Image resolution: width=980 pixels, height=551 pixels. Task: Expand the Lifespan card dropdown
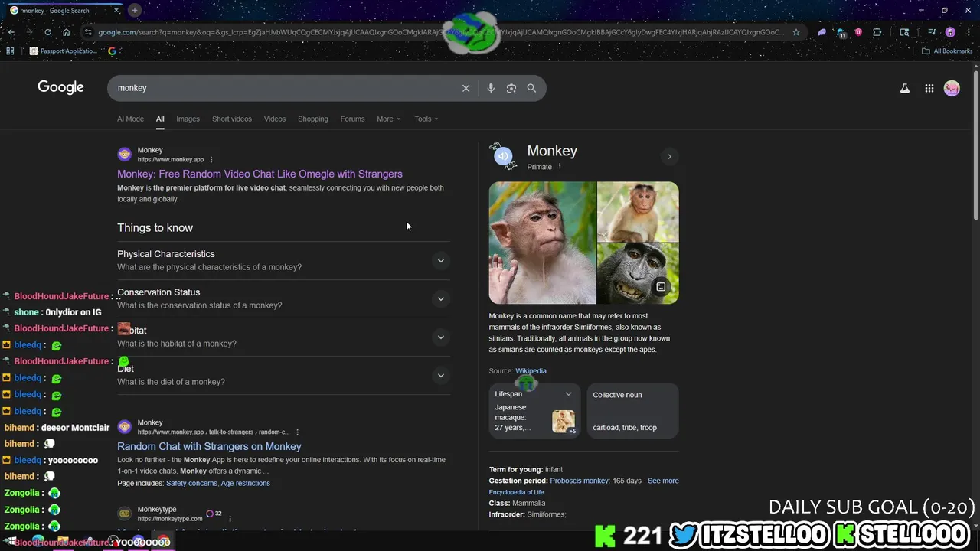(568, 394)
